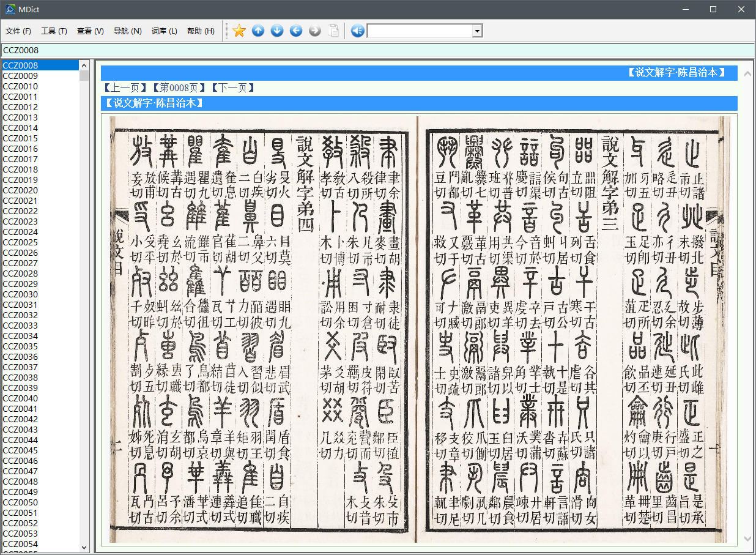Image resolution: width=756 pixels, height=555 pixels.
Task: Click the 上一页 previous page link
Action: click(x=125, y=88)
